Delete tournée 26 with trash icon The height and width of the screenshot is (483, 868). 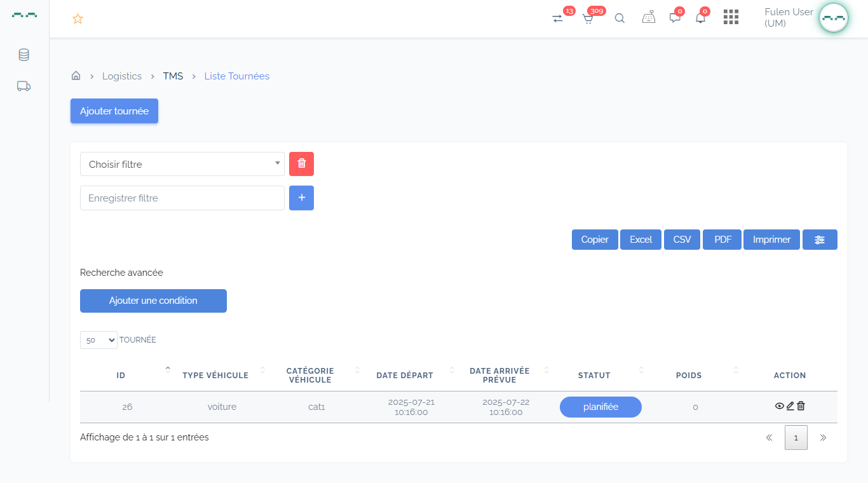pyautogui.click(x=801, y=406)
